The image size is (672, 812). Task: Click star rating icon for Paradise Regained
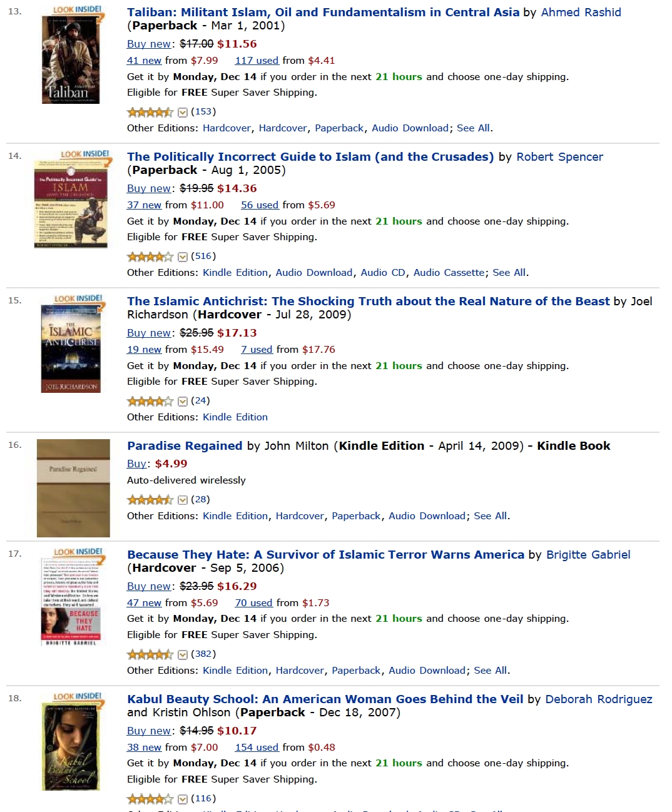[x=150, y=500]
